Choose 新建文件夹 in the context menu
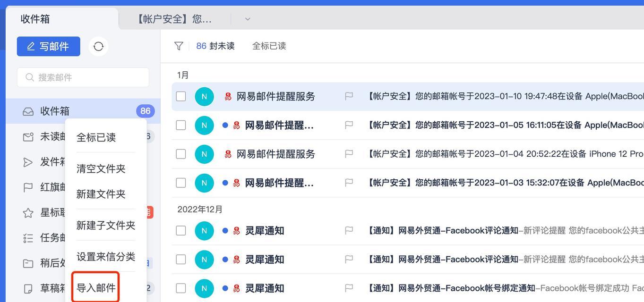 pos(101,194)
